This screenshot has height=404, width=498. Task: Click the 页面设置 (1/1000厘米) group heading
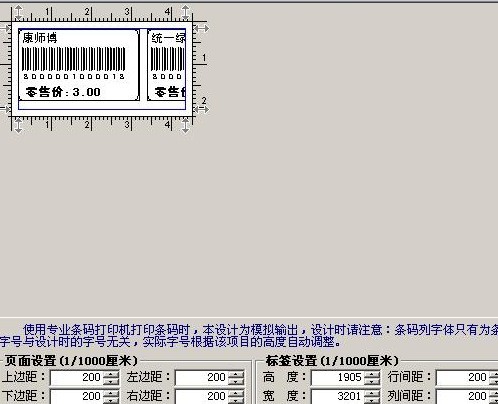click(71, 361)
